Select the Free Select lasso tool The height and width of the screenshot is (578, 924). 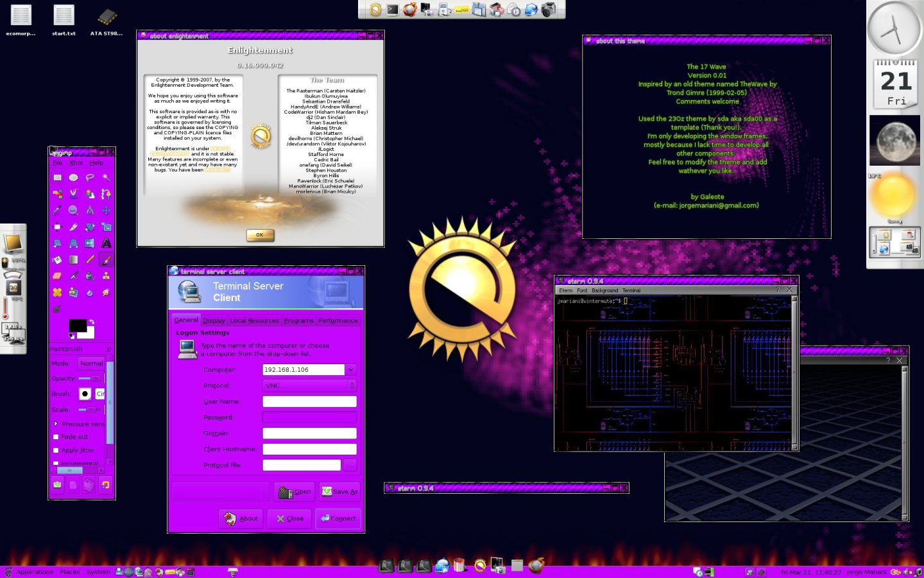click(x=90, y=177)
